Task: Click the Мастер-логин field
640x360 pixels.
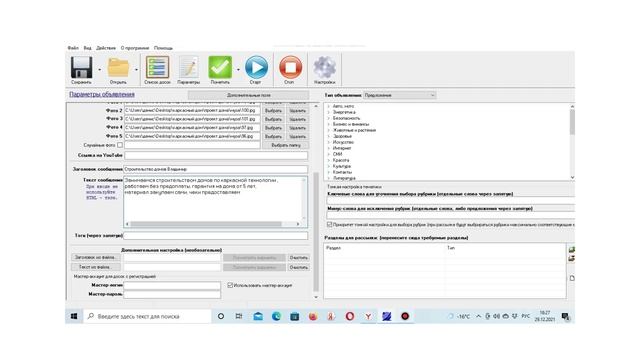Action: pyautogui.click(x=172, y=285)
